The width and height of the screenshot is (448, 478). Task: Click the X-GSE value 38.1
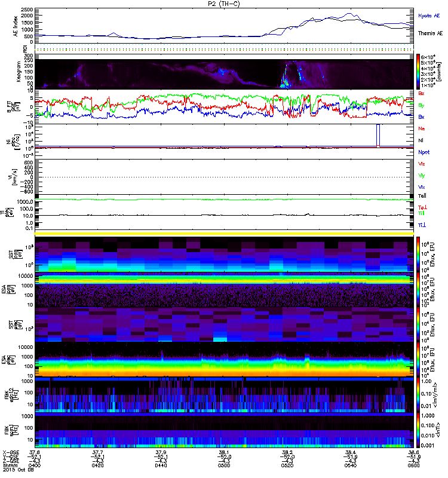[x=224, y=452]
